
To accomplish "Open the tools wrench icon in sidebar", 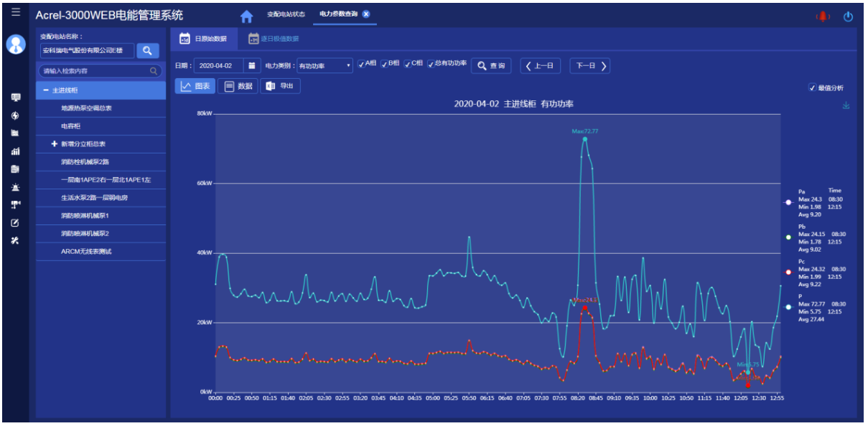I will 15,240.
